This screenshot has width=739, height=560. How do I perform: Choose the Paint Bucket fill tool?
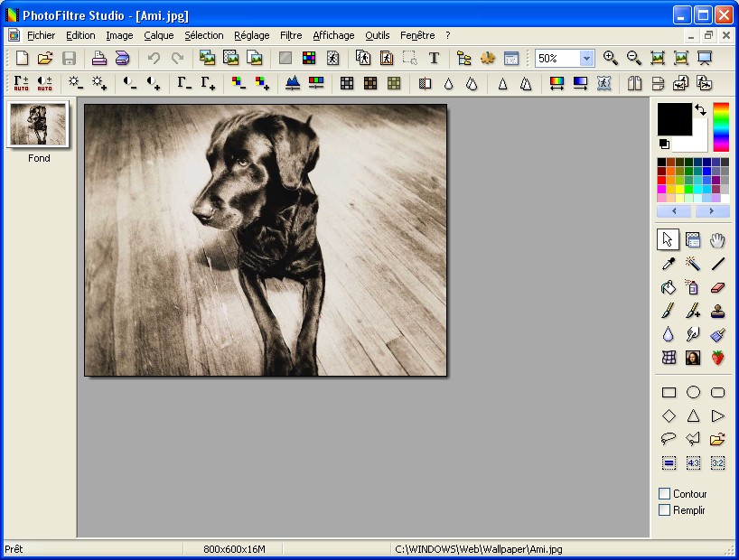pos(669,287)
